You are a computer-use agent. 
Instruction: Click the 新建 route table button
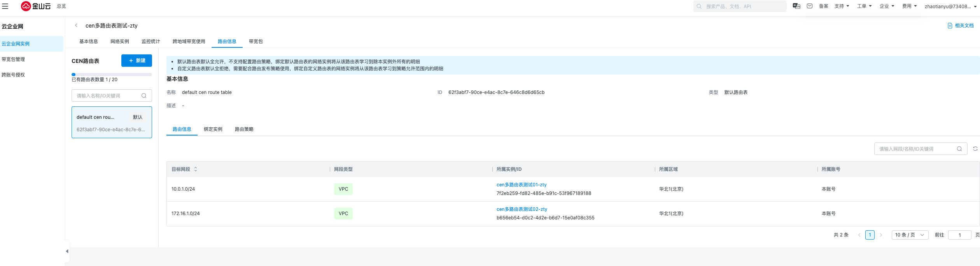[136, 61]
